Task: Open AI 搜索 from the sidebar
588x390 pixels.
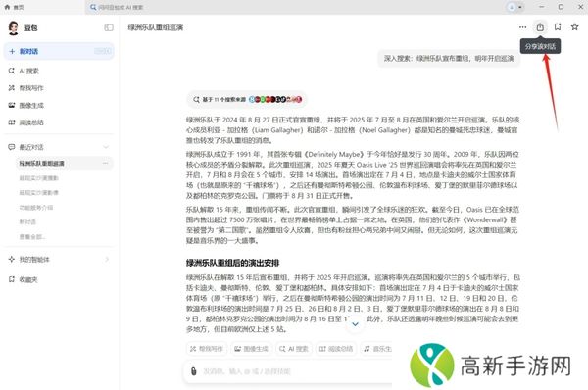Action: click(29, 71)
